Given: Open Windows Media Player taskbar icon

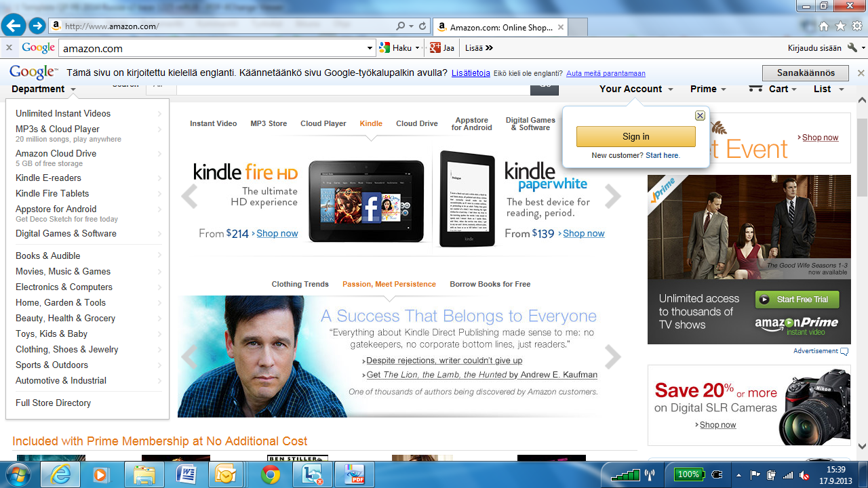Looking at the screenshot, I should pos(102,474).
